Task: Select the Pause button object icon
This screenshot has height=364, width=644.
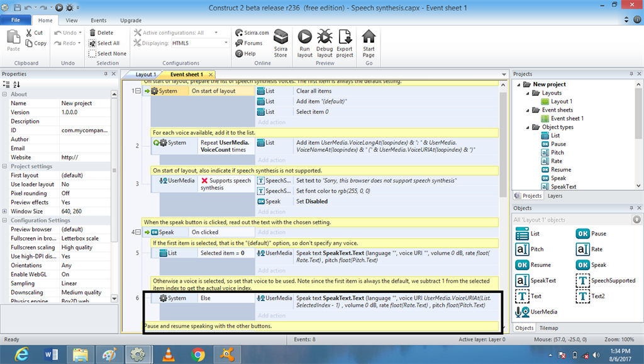Action: coord(583,234)
